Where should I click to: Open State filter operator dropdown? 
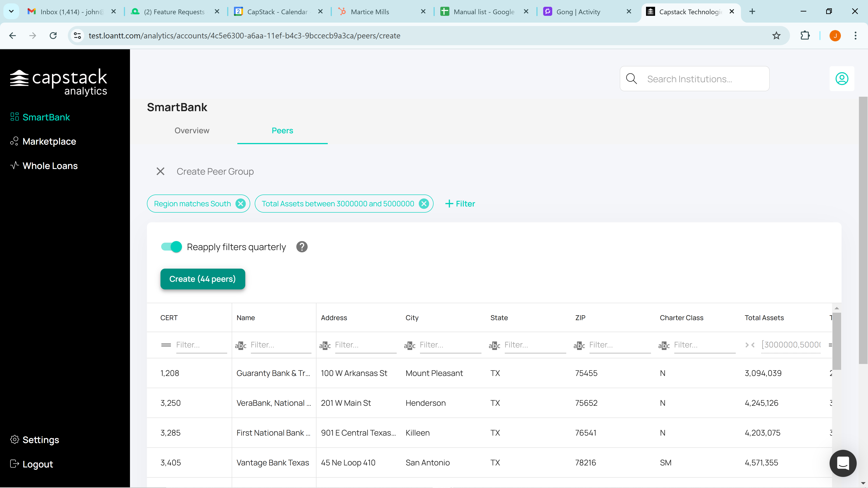coord(494,345)
